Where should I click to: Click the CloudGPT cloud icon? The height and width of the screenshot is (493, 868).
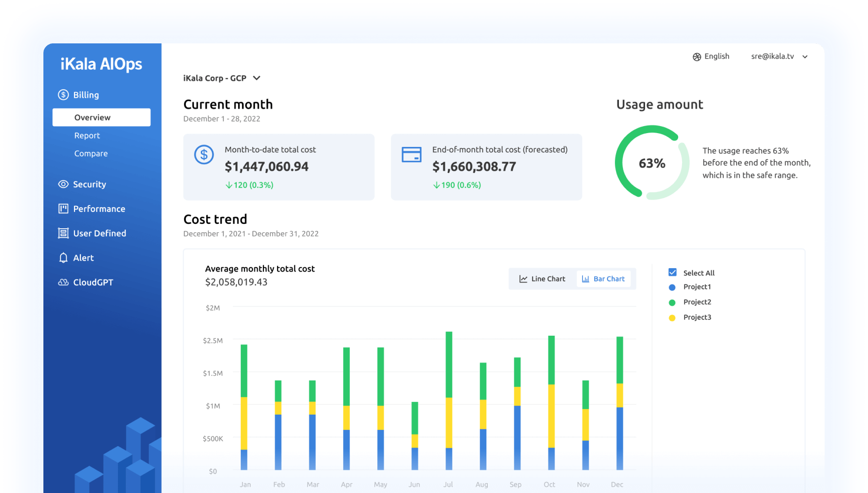tap(63, 282)
